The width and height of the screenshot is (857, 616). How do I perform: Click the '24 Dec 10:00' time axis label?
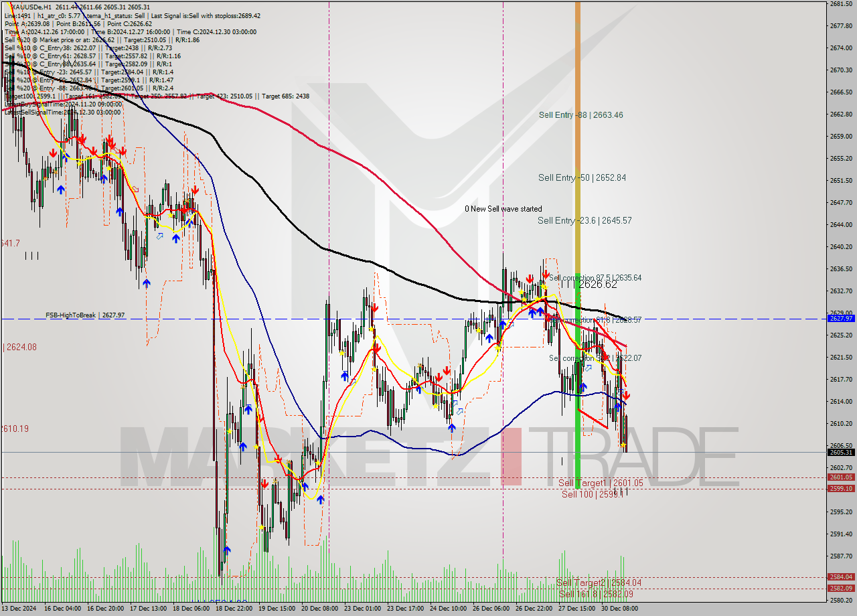click(x=448, y=609)
